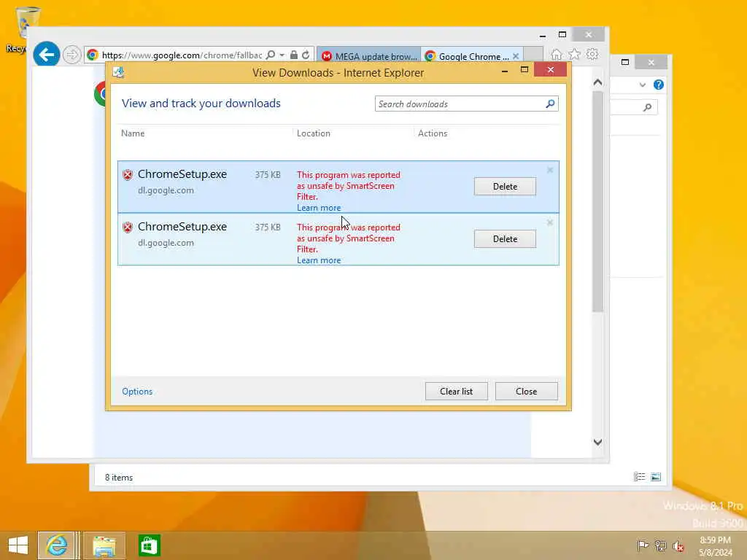Screen dimensions: 747x560
Task: Open the Windows Store taskbar icon
Action: click(x=149, y=545)
